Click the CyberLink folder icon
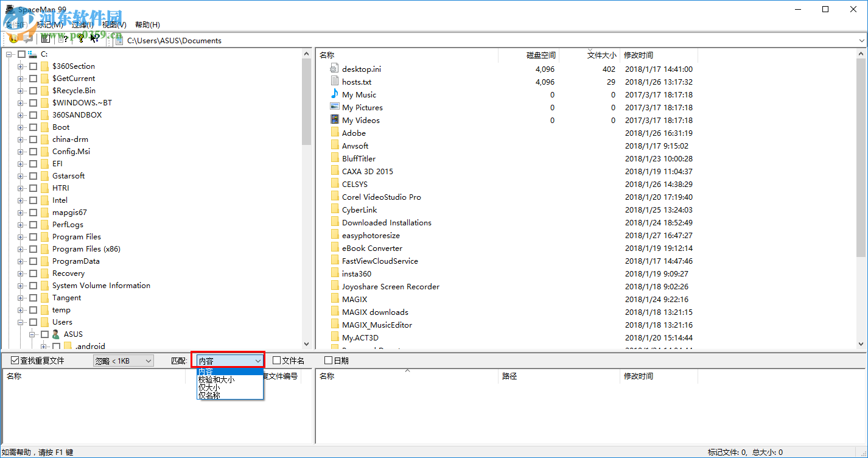Screen dimensions: 868x458 (334, 210)
